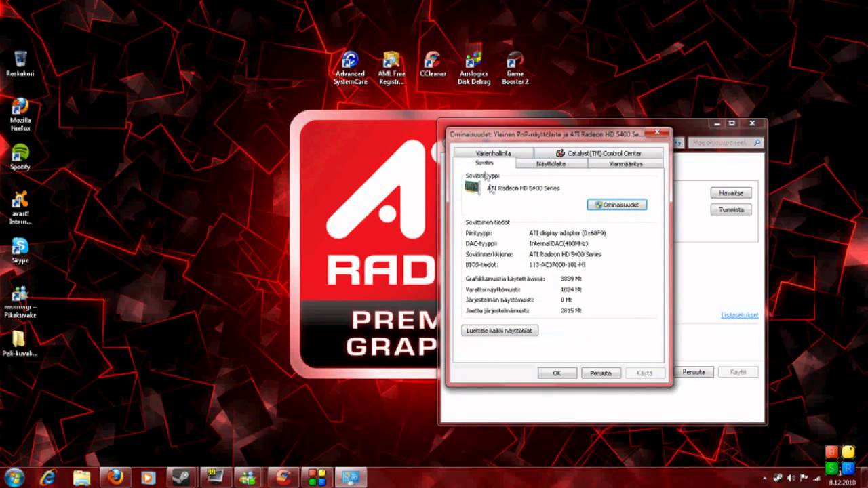Select the 1024 Mt dedicated memory value
868x488 pixels.
tap(571, 289)
